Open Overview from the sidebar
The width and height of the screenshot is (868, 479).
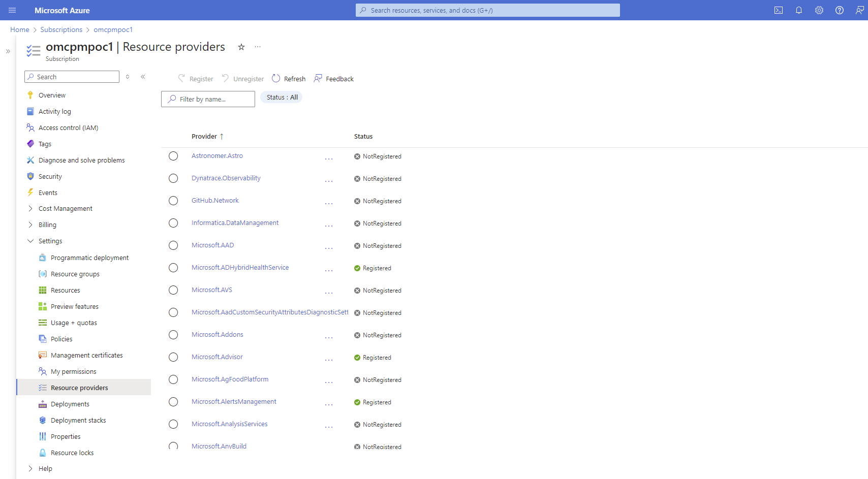pyautogui.click(x=52, y=95)
